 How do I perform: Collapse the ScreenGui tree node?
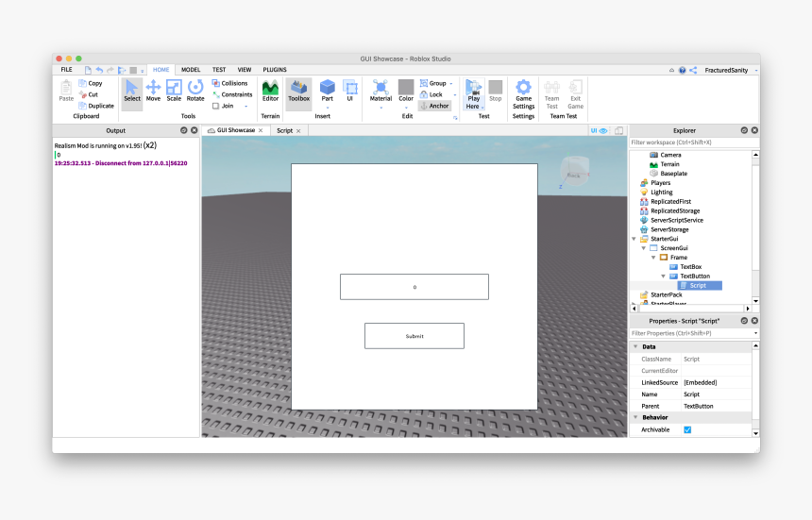tap(644, 248)
